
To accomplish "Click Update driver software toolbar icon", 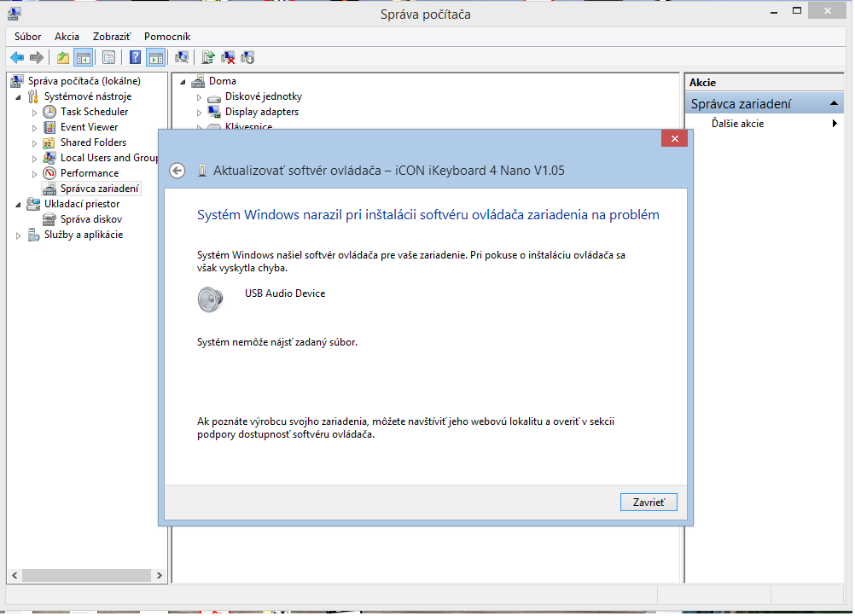I will click(x=208, y=57).
